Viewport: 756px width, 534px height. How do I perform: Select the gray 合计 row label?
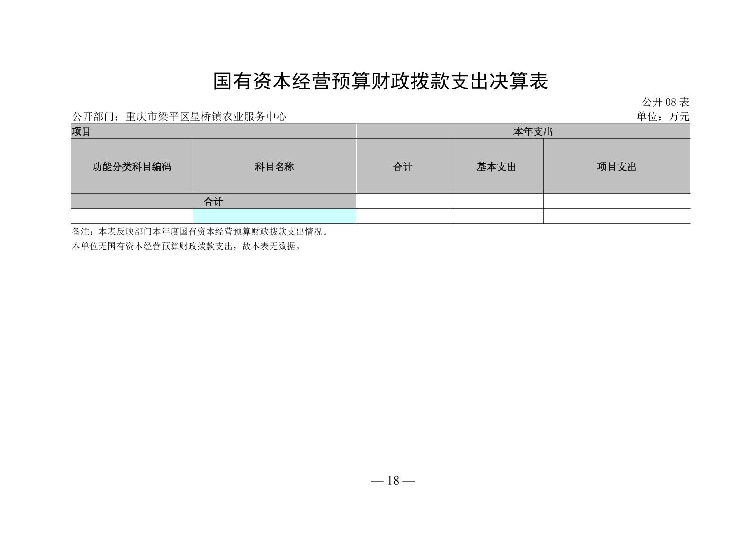(x=213, y=201)
